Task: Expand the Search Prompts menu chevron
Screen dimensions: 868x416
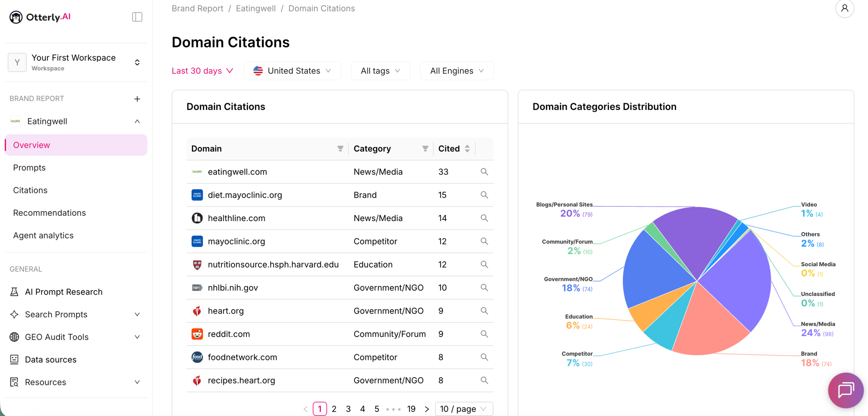Action: point(137,314)
